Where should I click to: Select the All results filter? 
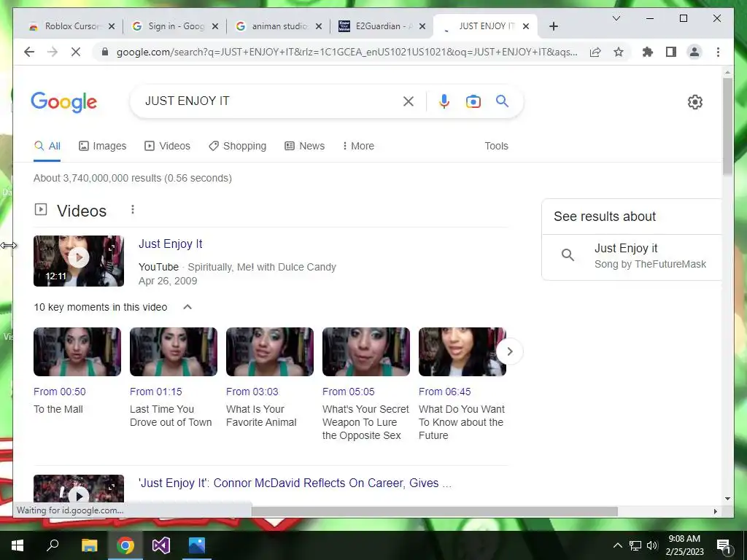47,146
